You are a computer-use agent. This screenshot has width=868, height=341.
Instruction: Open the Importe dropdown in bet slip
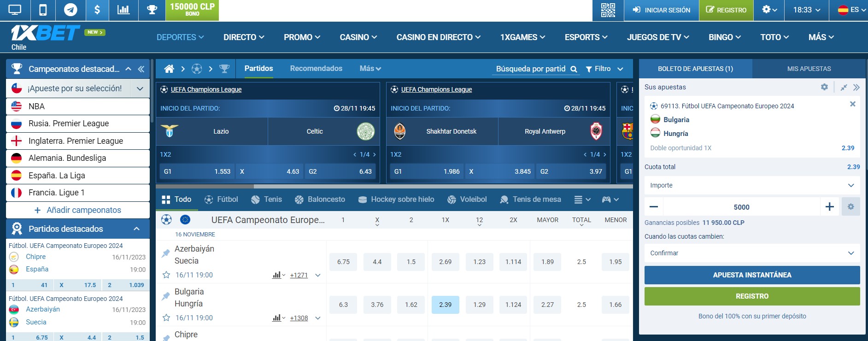[752, 185]
